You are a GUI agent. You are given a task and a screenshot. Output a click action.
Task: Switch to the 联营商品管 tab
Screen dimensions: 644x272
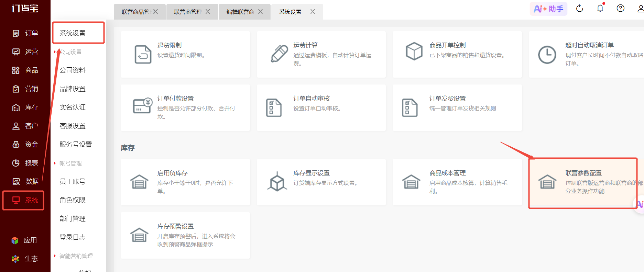point(135,12)
